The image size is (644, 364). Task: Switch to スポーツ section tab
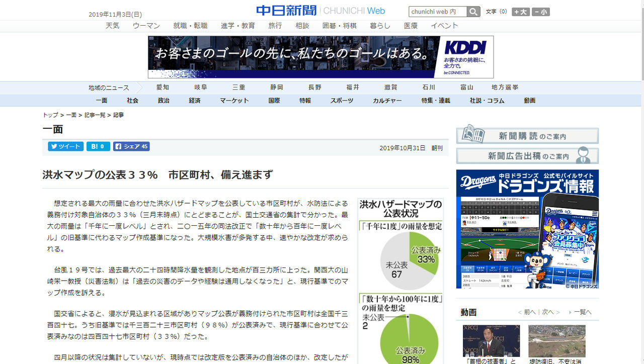tap(342, 101)
